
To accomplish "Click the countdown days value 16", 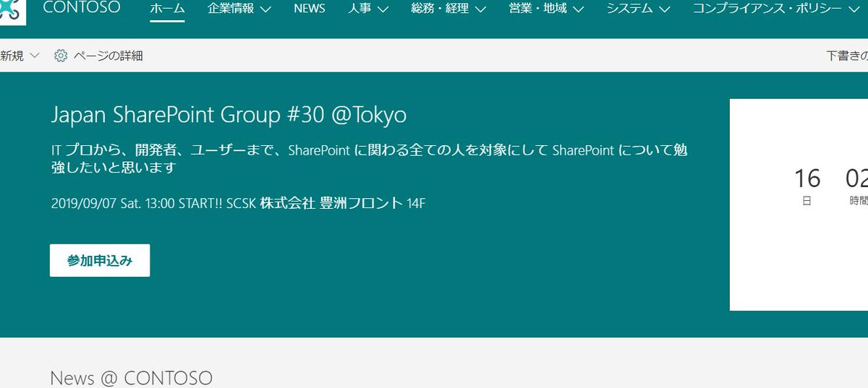I will tap(807, 178).
